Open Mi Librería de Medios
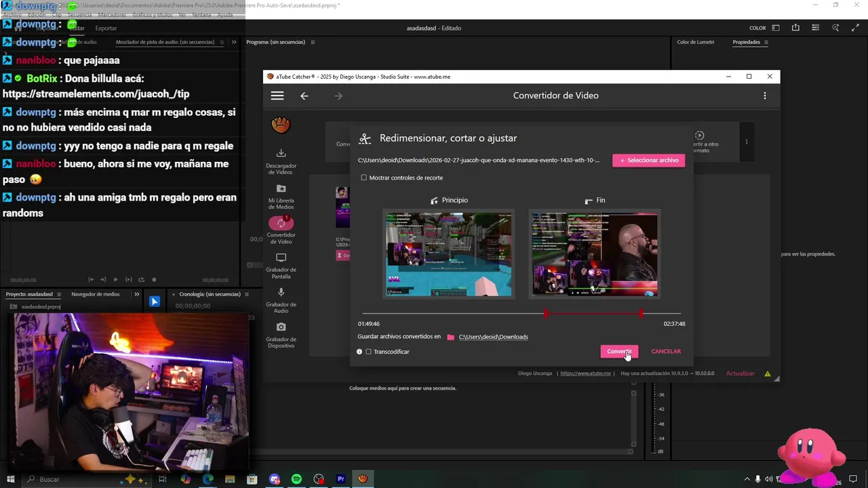 point(281,197)
